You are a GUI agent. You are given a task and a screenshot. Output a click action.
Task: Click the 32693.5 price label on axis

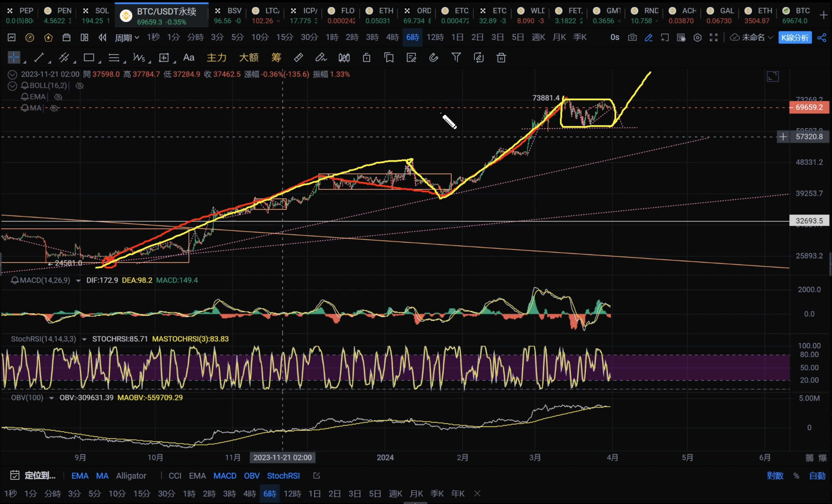click(809, 221)
